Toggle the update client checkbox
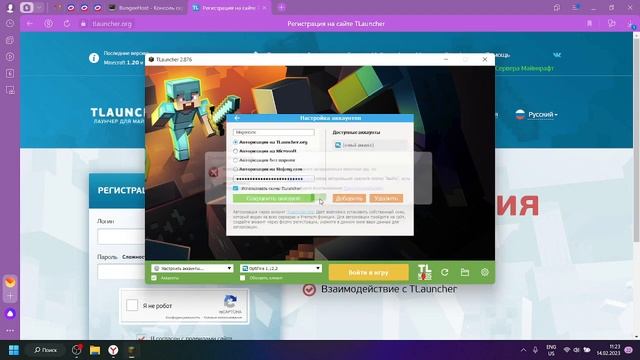This screenshot has width=640, height=360. [x=242, y=278]
